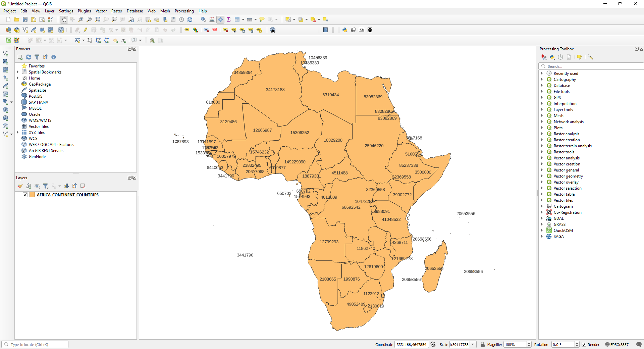Open a project with the folder icon
This screenshot has width=644, height=349.
click(16, 20)
